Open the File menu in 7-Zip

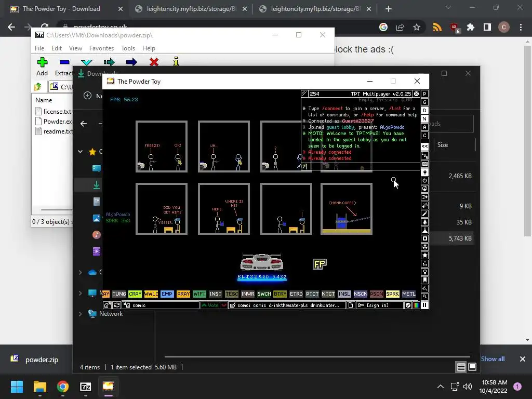[39, 48]
